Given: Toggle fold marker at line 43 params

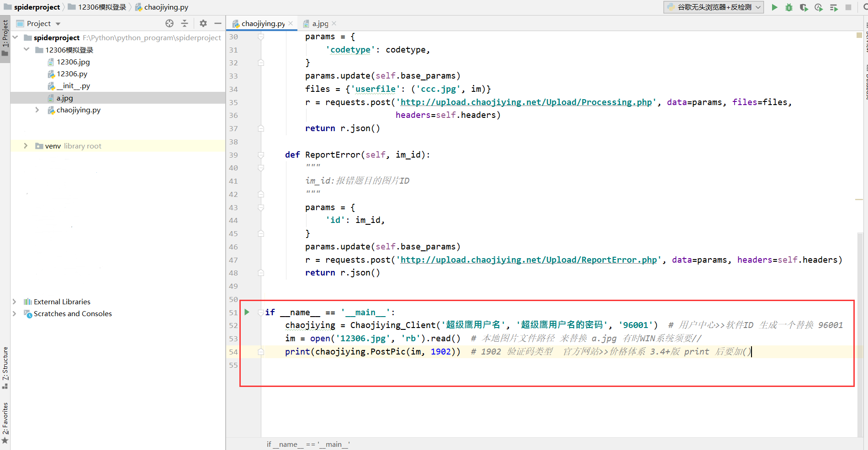Looking at the screenshot, I should coord(261,207).
